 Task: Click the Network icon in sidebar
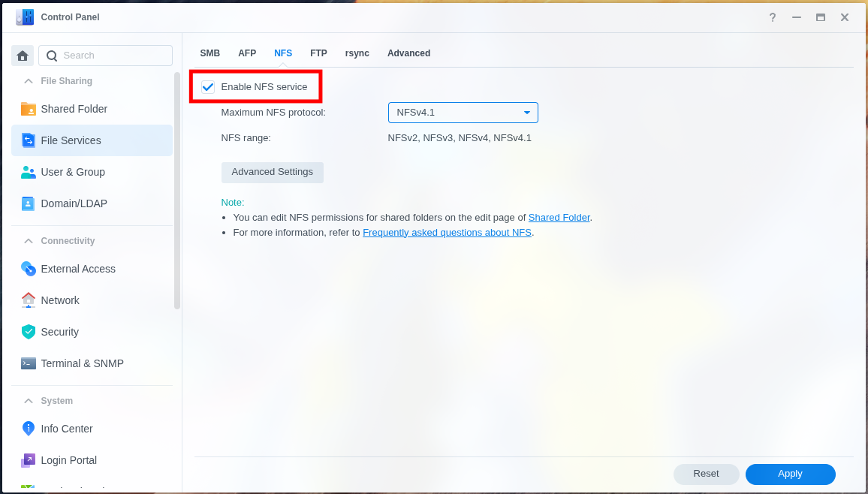[29, 300]
